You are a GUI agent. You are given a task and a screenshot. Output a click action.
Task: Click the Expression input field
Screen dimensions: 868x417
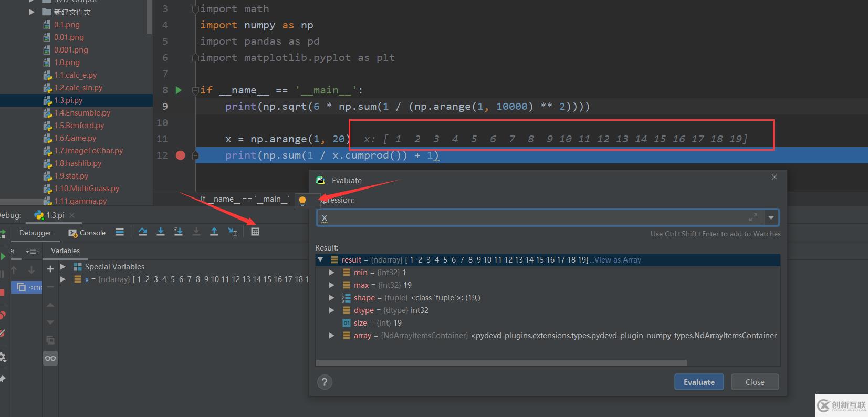click(x=540, y=217)
